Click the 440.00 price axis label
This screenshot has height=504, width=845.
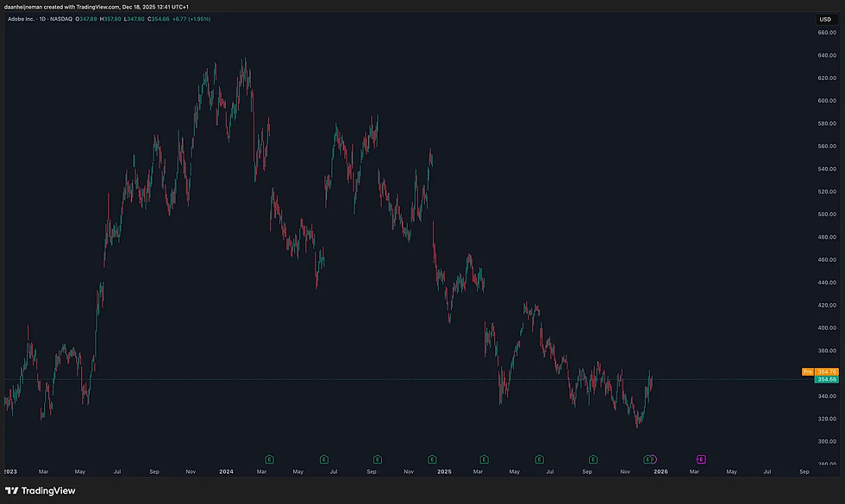coord(827,283)
